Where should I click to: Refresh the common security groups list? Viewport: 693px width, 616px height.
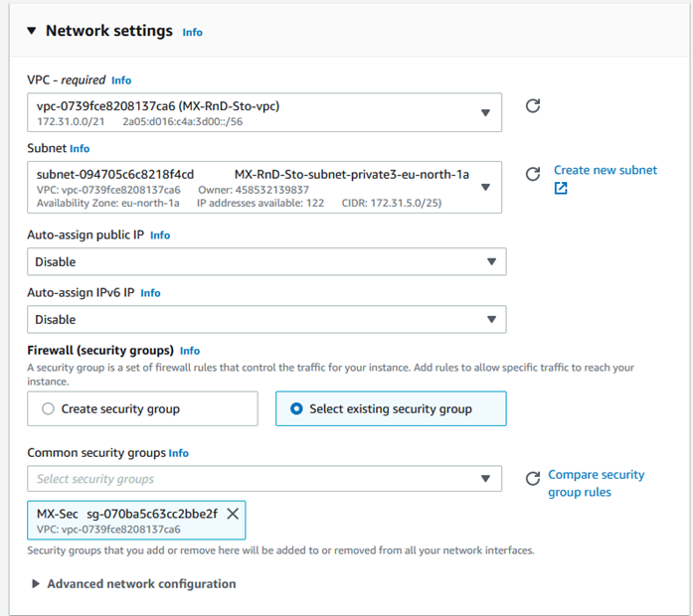coord(533,479)
